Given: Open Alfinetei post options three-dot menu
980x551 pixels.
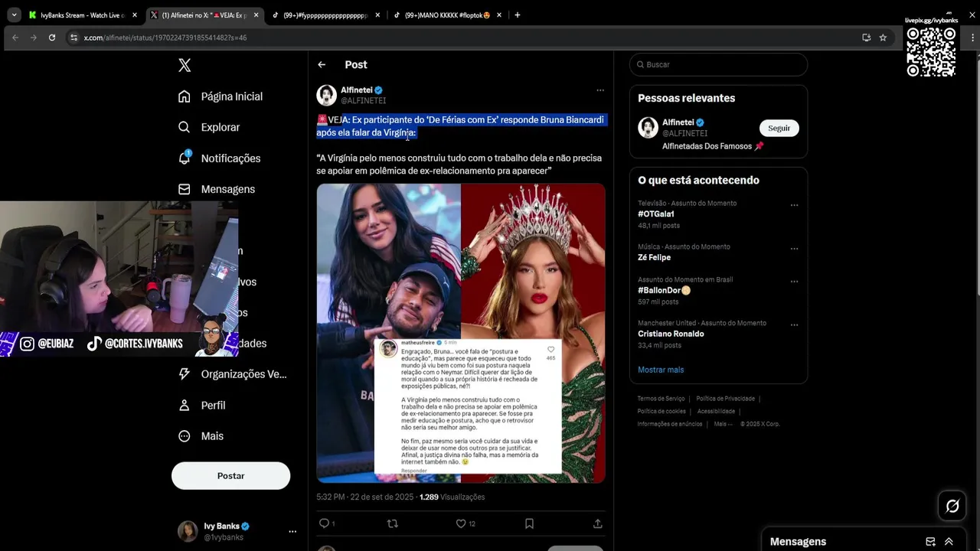Looking at the screenshot, I should tap(600, 90).
